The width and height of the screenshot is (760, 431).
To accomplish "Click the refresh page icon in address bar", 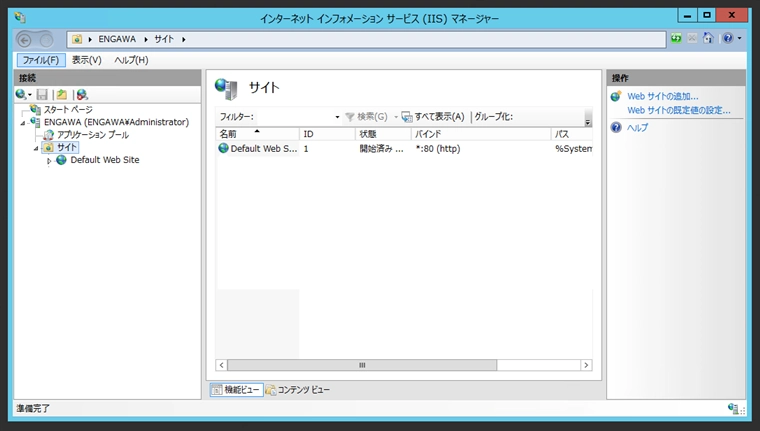I will tap(676, 38).
